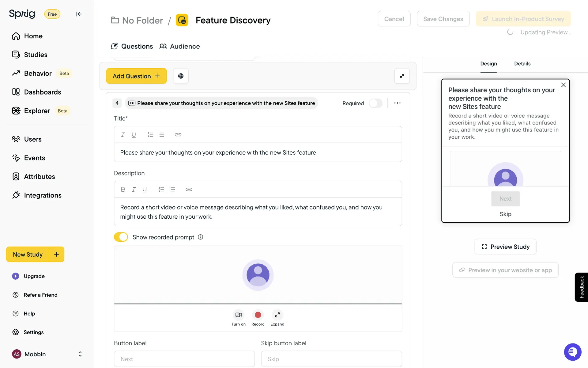
Task: Apply bold in Description toolbar
Action: [123, 190]
